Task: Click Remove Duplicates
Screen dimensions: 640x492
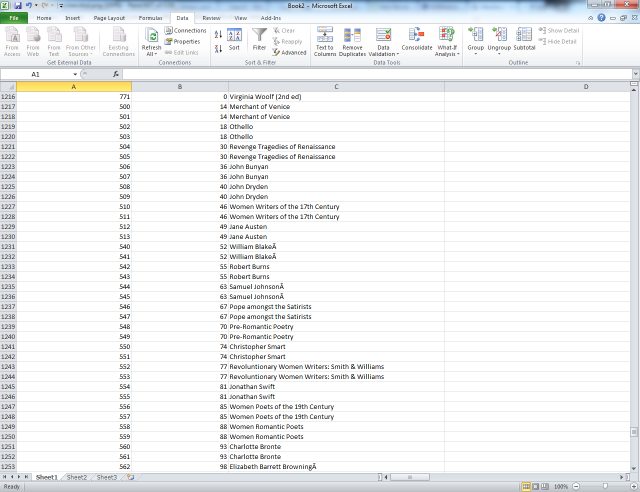Action: point(353,40)
